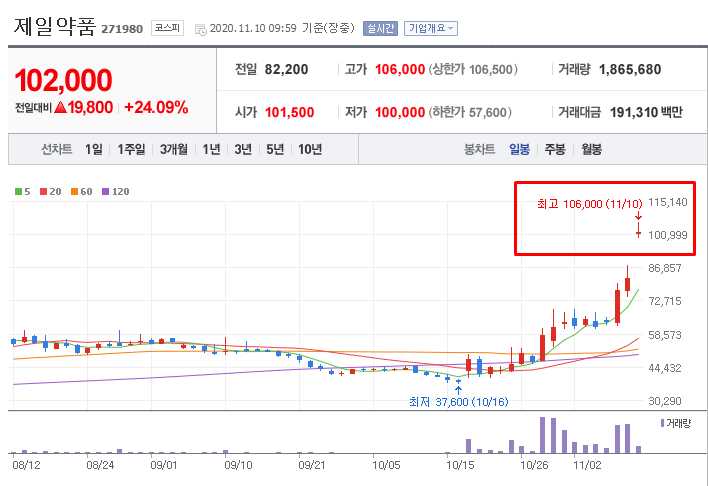Click the 11/02 date axis label
Screen dimensions: 708x486
587,465
